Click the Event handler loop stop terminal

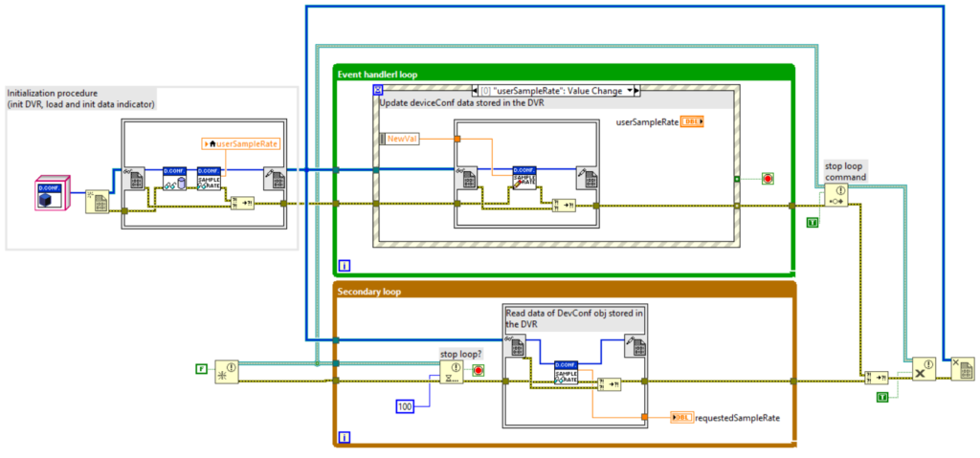coord(768,179)
